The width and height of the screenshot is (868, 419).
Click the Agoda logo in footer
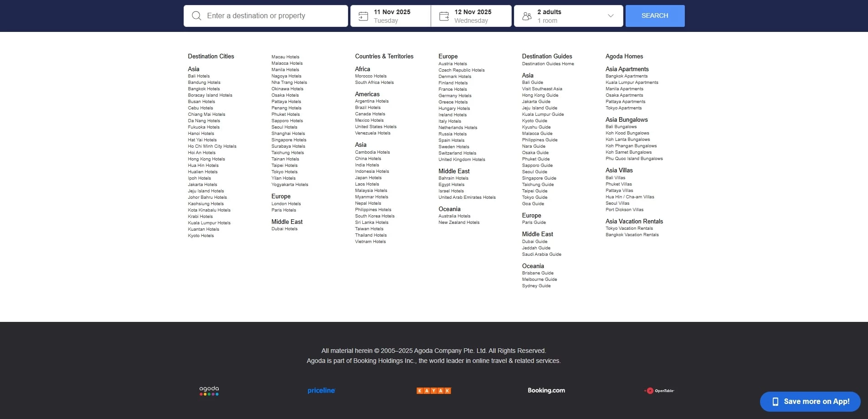click(x=209, y=391)
